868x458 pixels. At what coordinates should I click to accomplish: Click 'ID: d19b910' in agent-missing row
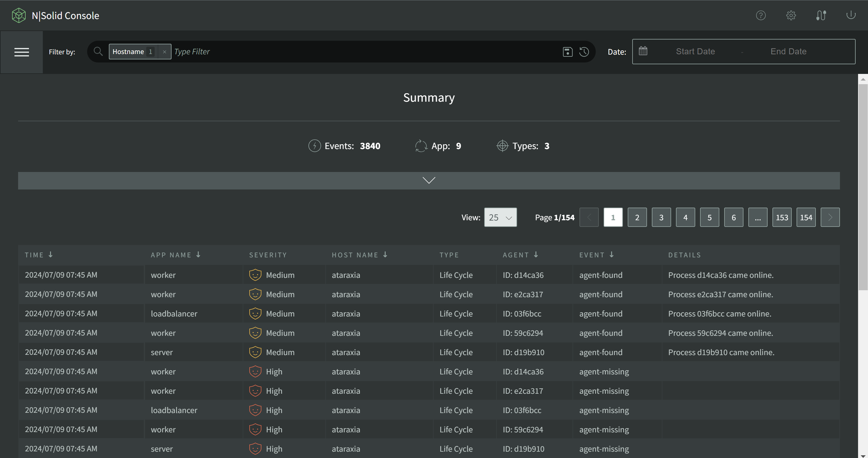pyautogui.click(x=523, y=449)
